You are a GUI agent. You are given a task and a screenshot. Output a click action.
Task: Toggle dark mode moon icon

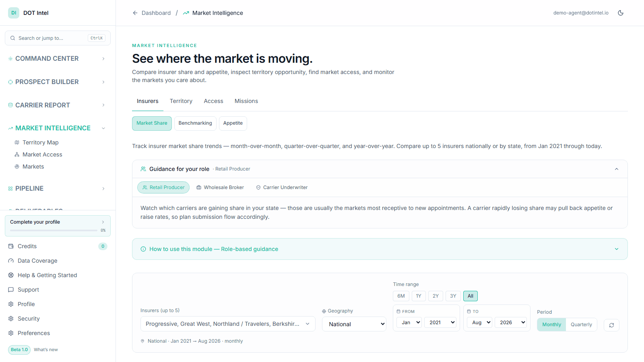click(621, 13)
